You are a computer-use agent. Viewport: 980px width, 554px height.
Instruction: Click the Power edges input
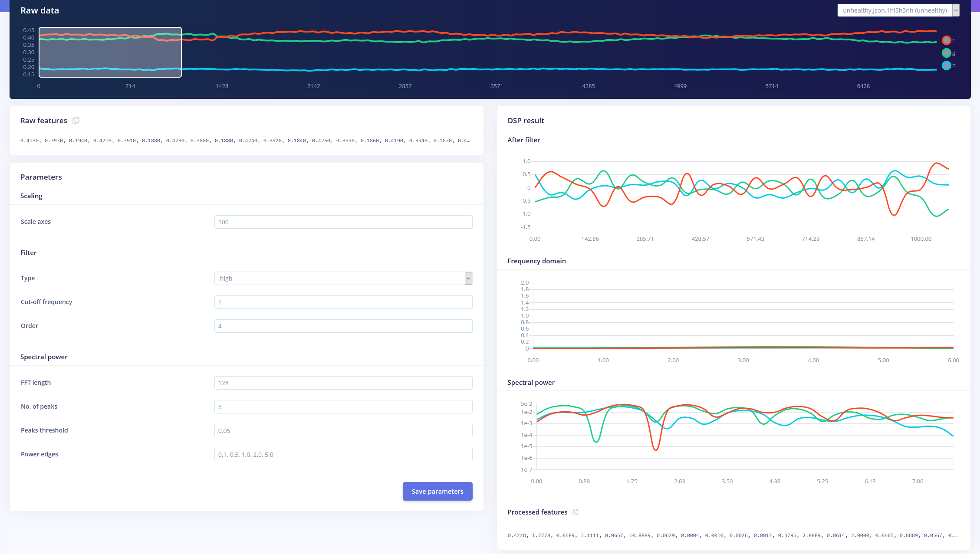pyautogui.click(x=343, y=455)
